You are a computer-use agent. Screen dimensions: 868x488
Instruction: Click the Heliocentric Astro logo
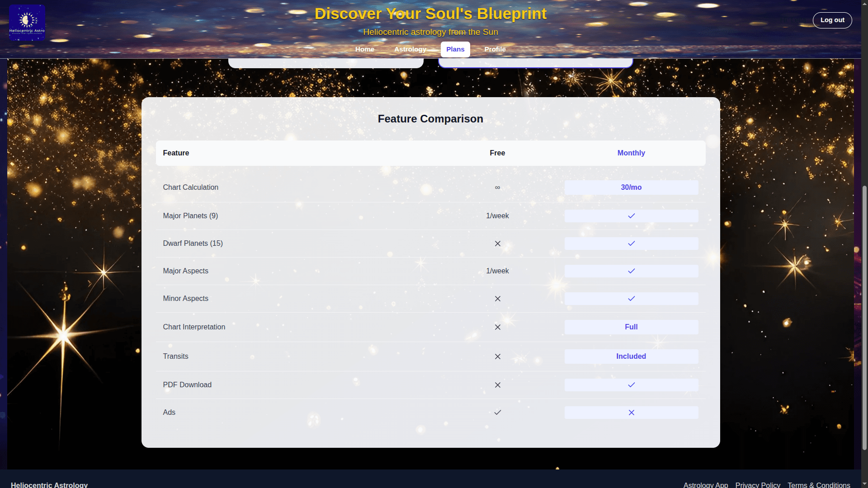[27, 22]
